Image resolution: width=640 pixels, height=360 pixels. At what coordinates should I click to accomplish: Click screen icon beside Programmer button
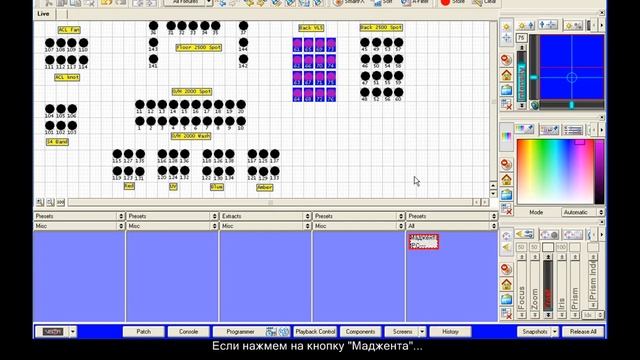coord(271,332)
